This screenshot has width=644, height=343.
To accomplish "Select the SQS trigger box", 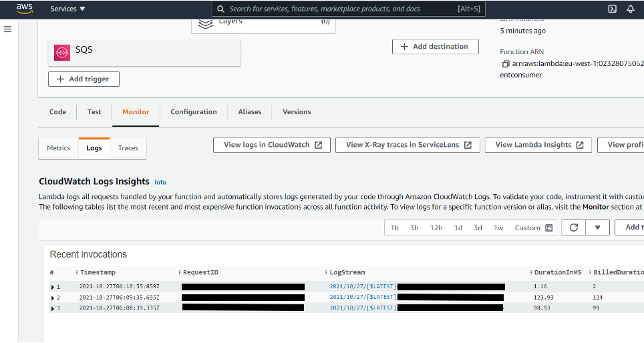I will click(x=144, y=53).
